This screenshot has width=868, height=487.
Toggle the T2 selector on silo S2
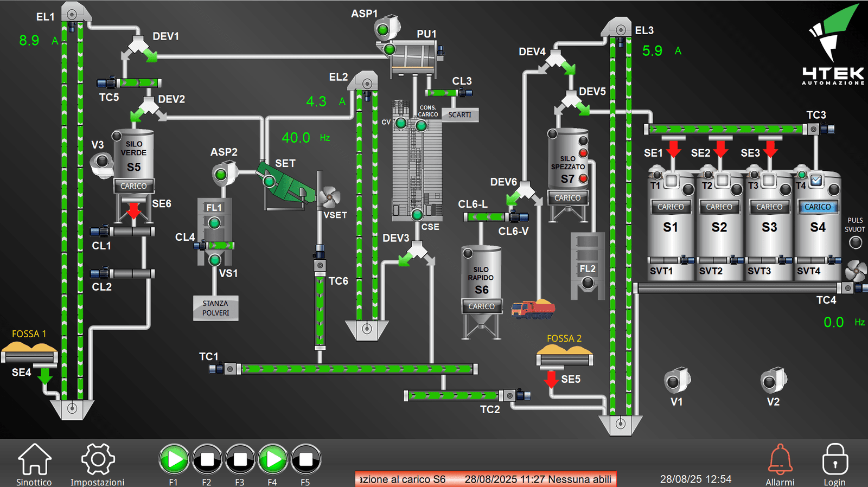[722, 180]
